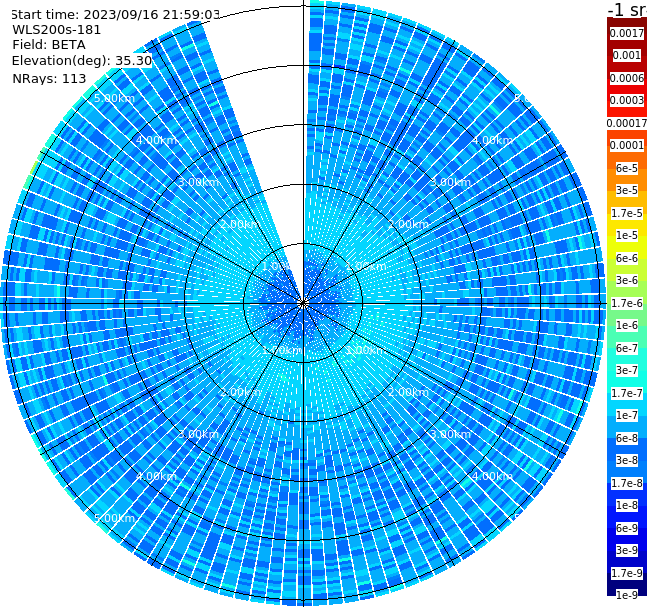Screen dimensions: 647x607
Task: Click the NRays: 113 label
Action: click(49, 78)
